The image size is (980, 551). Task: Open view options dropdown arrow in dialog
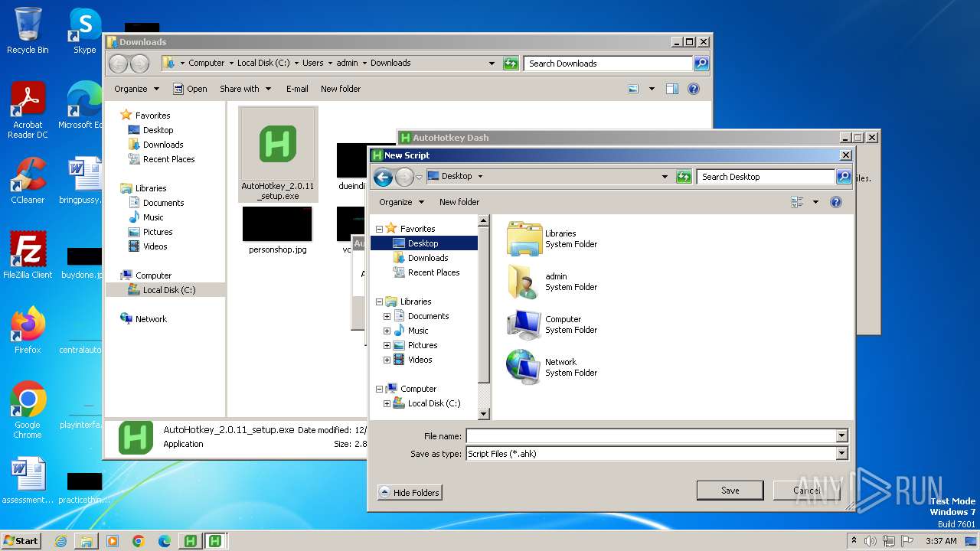tap(815, 202)
